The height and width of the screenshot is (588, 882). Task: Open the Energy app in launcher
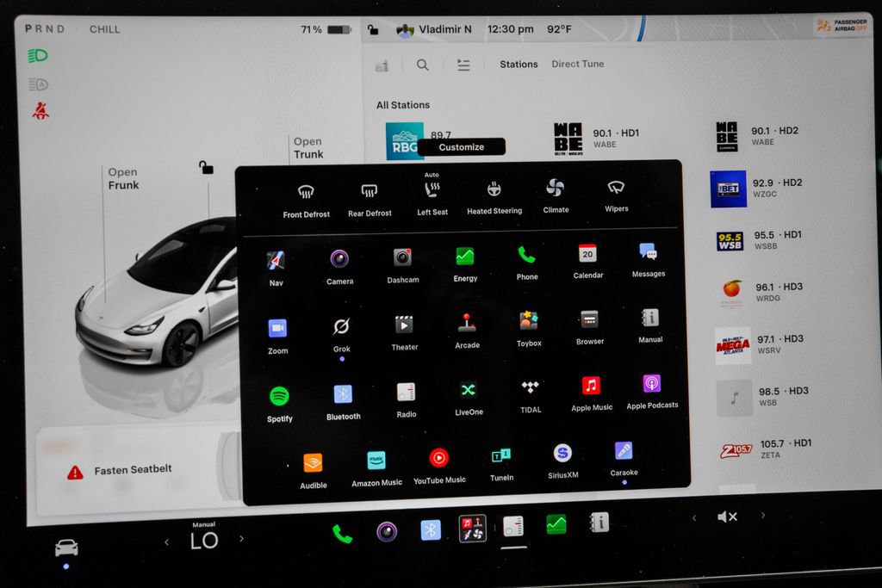(465, 263)
